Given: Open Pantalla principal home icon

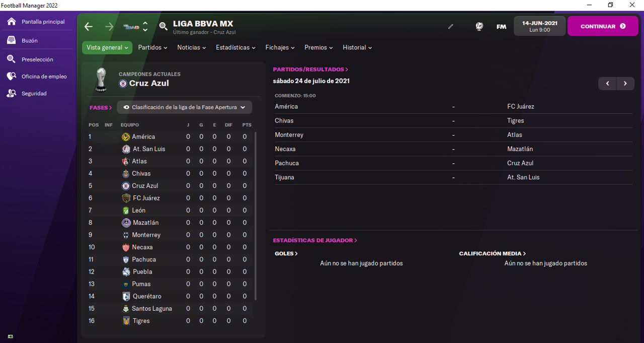Looking at the screenshot, I should pyautogui.click(x=11, y=22).
